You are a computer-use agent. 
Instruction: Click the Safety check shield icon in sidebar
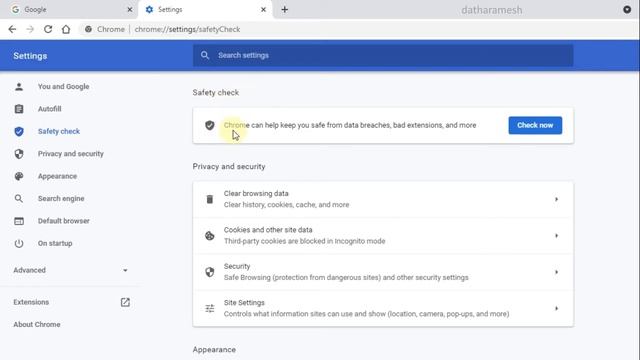click(19, 131)
